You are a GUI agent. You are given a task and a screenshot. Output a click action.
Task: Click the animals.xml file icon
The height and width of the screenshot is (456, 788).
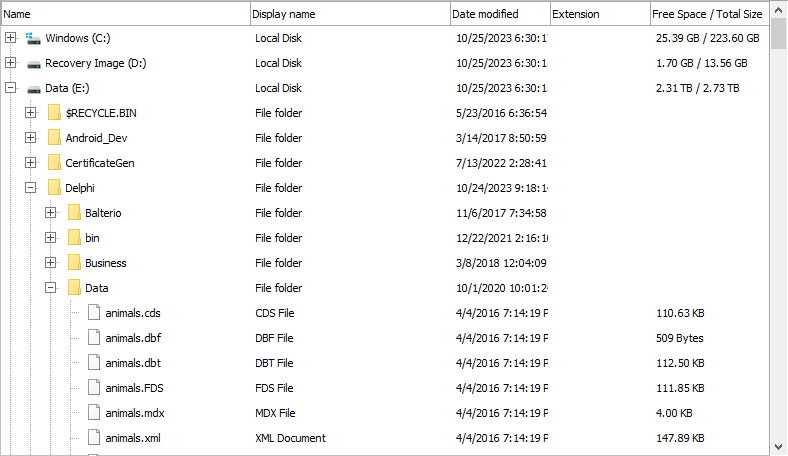(x=94, y=437)
